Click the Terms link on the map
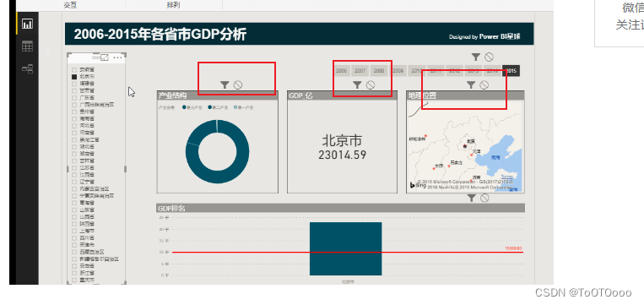The image size is (644, 305). [x=506, y=177]
